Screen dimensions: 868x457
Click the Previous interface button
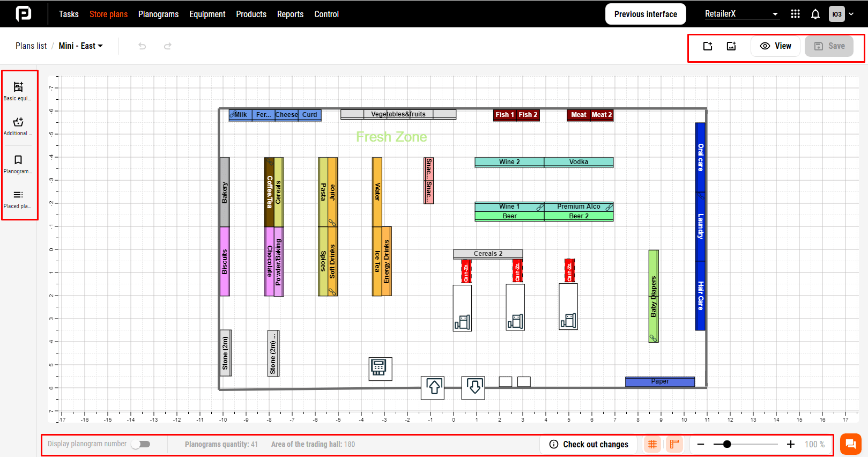(646, 14)
